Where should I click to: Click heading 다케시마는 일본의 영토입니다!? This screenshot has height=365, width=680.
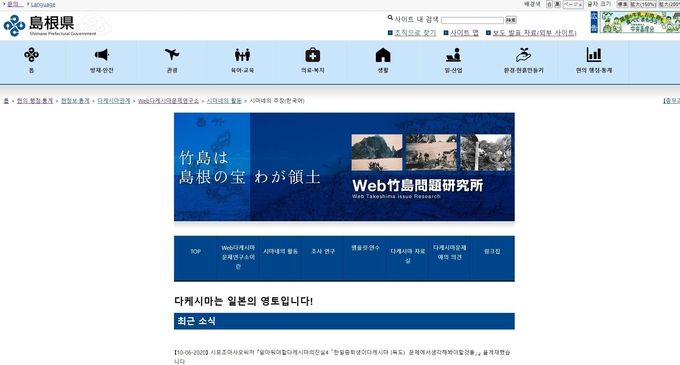[243, 301]
